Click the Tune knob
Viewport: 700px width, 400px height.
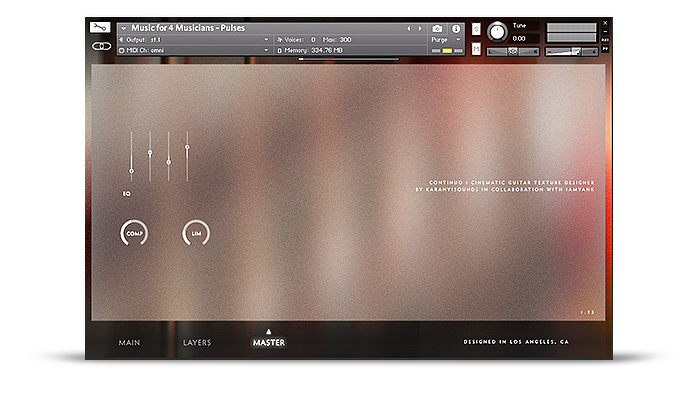(497, 32)
